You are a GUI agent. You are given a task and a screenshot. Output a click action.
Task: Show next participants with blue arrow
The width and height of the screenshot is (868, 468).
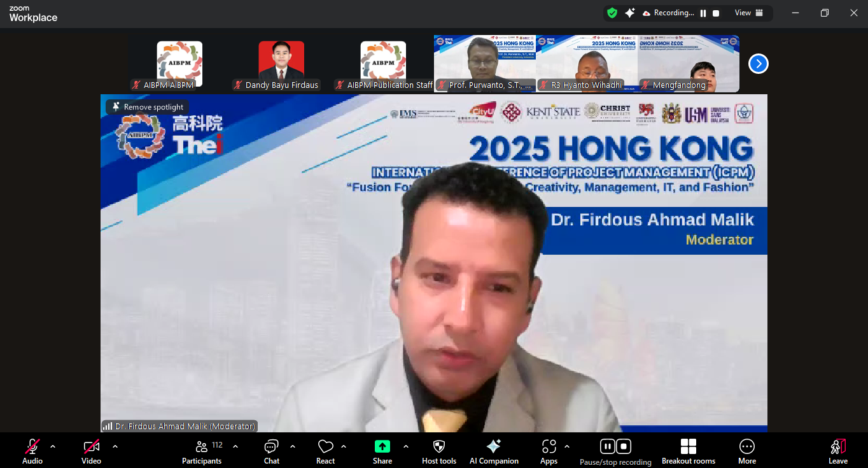[x=758, y=64]
